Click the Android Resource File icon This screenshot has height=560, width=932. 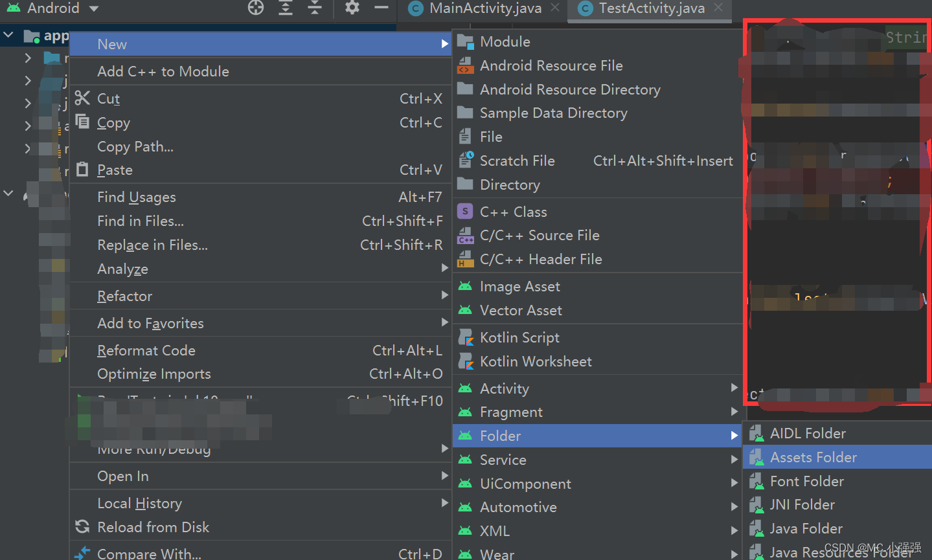(465, 65)
